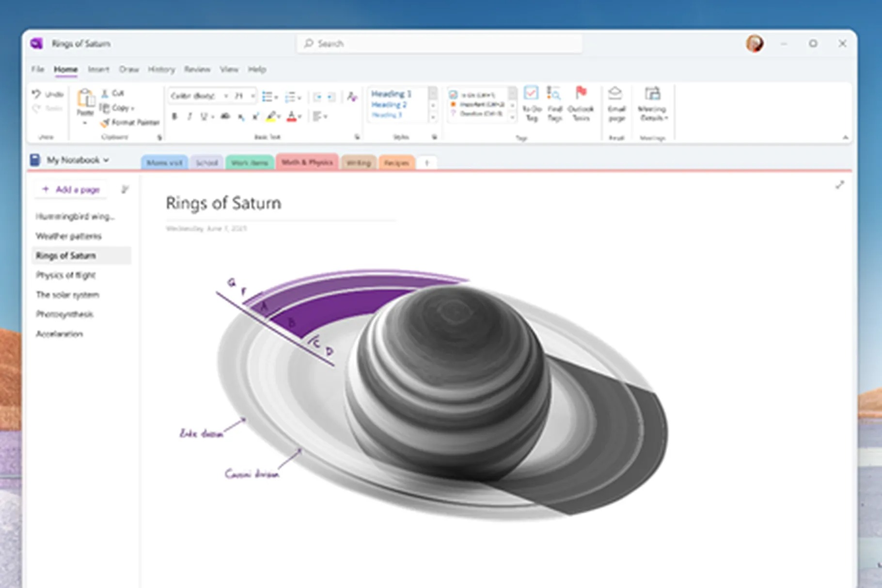Click Add a page

pos(70,189)
